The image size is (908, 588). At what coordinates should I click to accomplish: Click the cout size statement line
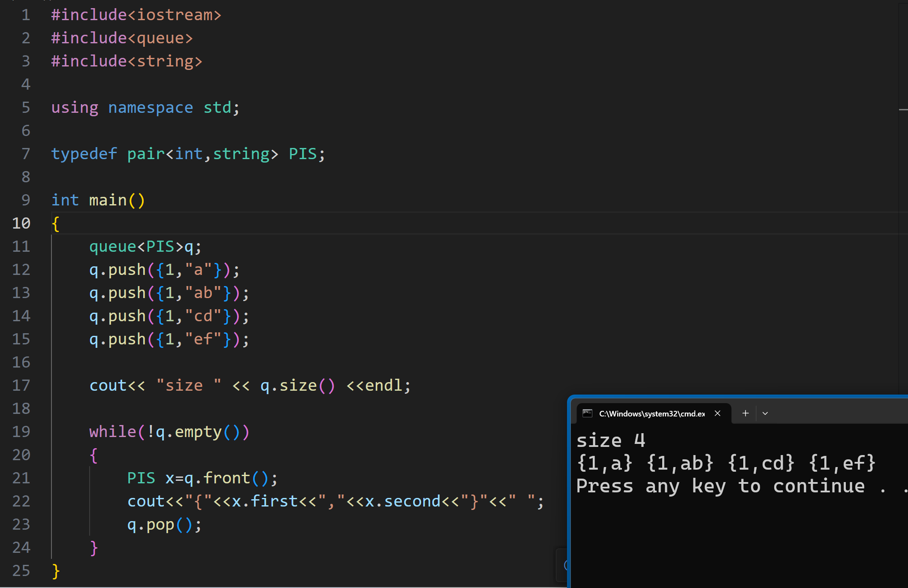coord(250,386)
